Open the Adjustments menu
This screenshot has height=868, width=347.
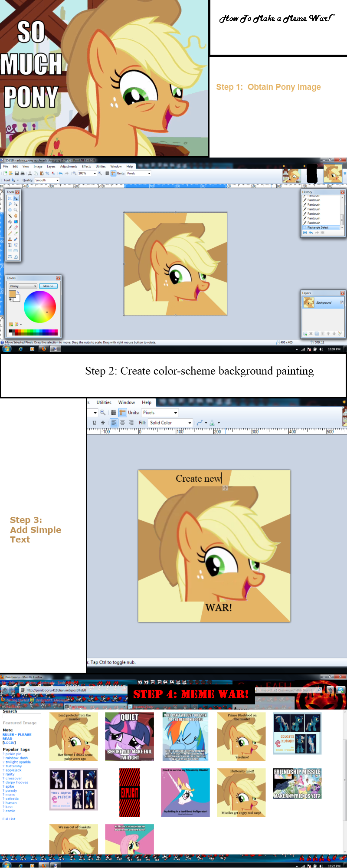(69, 166)
